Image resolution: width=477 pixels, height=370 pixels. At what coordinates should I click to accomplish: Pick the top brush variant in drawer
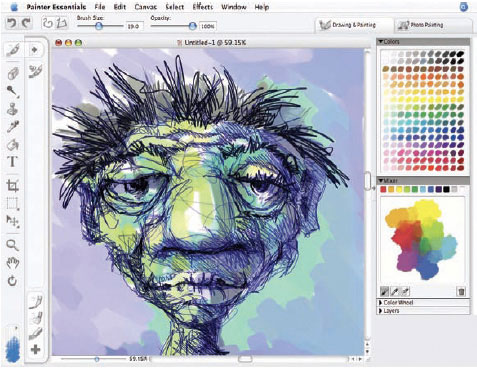pos(35,71)
